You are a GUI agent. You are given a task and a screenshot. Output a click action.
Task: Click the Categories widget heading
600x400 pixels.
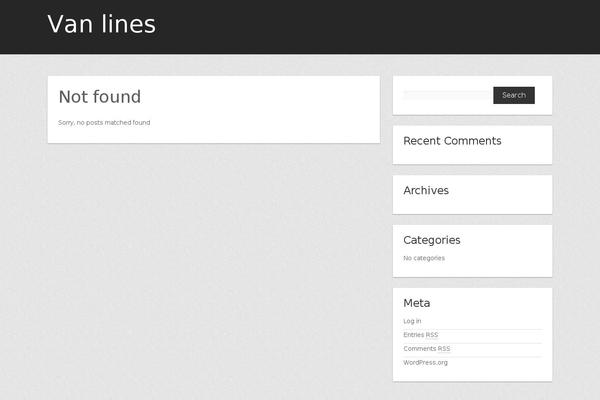[x=431, y=240]
